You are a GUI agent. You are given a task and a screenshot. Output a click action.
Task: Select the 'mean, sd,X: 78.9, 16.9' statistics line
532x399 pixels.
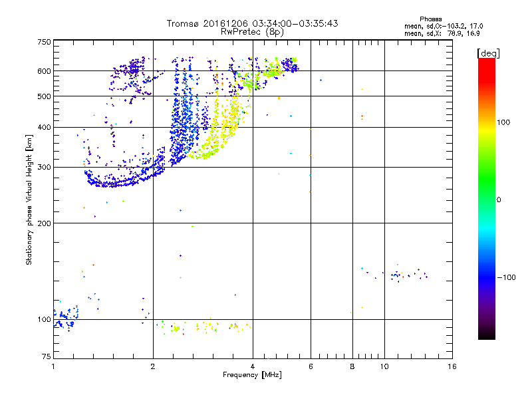(x=442, y=33)
